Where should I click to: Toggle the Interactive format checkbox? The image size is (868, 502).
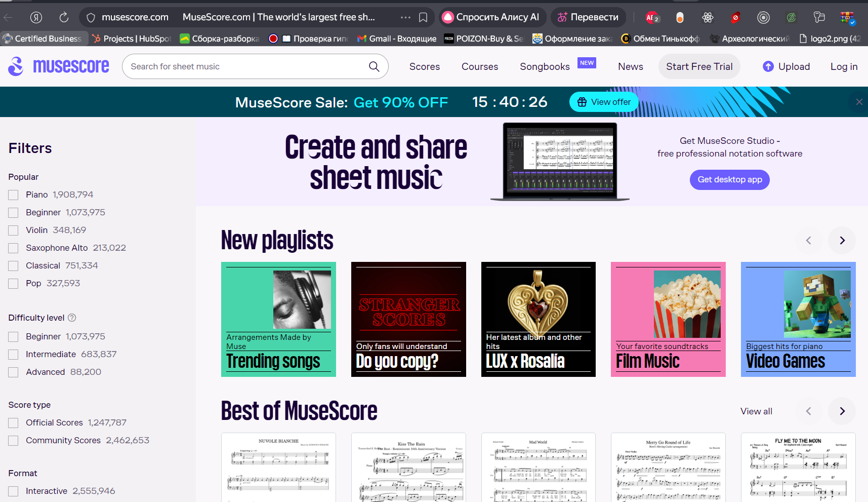[13, 491]
